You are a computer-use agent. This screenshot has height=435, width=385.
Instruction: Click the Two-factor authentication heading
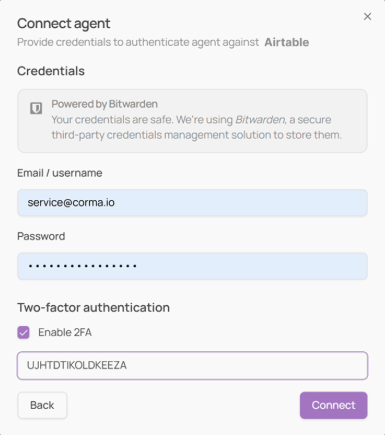coord(93,307)
